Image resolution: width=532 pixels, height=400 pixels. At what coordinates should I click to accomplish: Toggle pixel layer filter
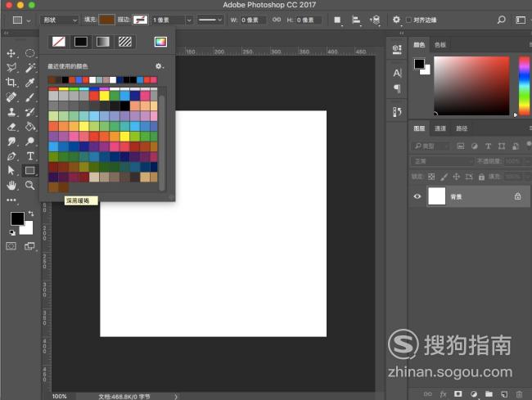pos(461,146)
